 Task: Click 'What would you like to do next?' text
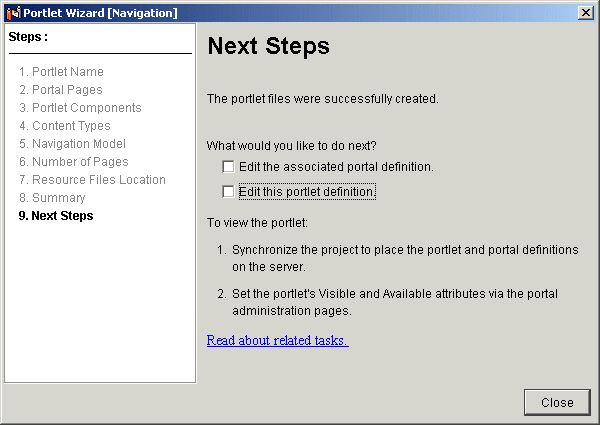click(x=291, y=145)
